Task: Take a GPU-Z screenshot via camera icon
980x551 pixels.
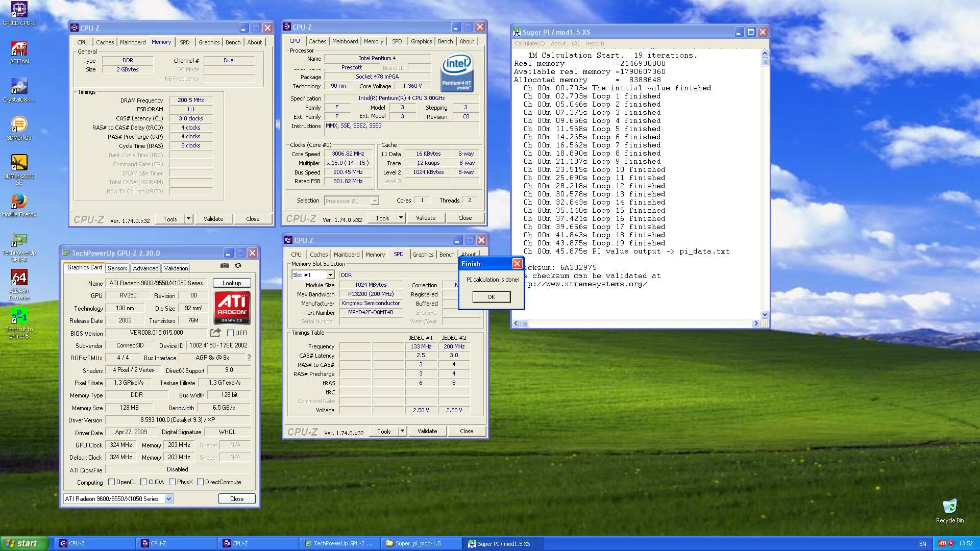Action: [224, 265]
